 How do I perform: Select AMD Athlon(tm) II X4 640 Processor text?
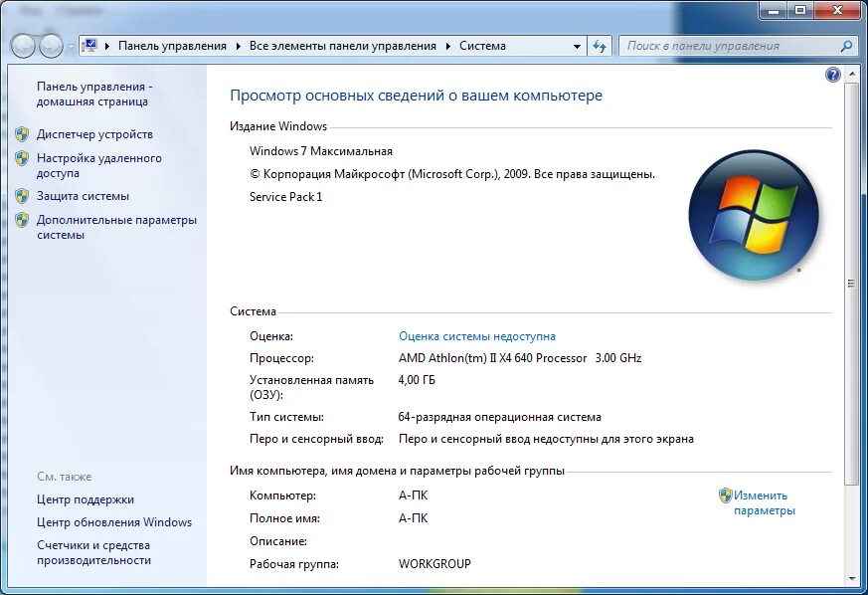[492, 358]
